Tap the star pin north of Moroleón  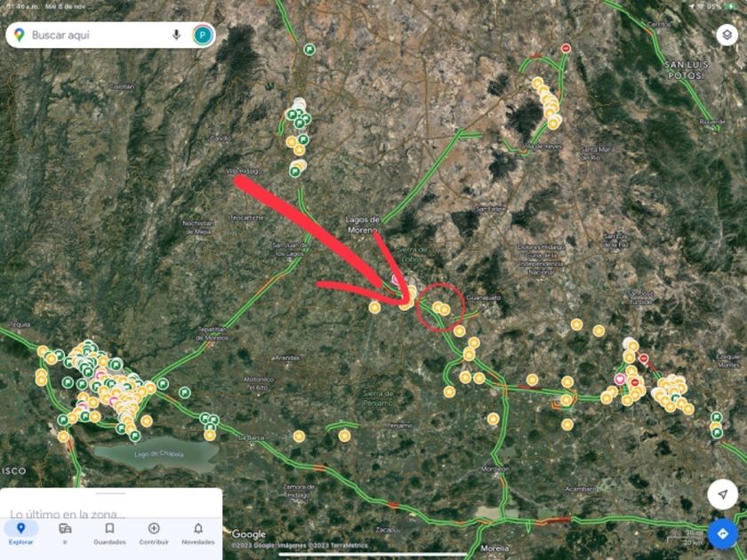[493, 419]
